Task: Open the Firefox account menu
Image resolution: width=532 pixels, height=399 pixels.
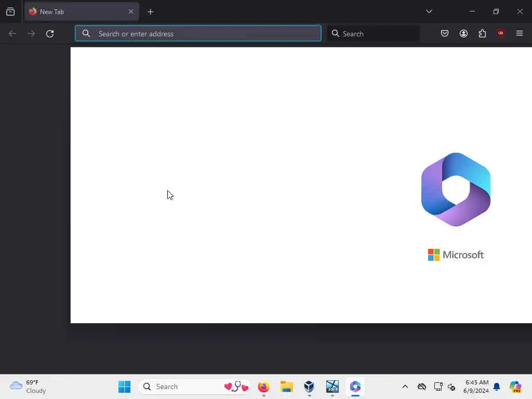Action: 463,33
